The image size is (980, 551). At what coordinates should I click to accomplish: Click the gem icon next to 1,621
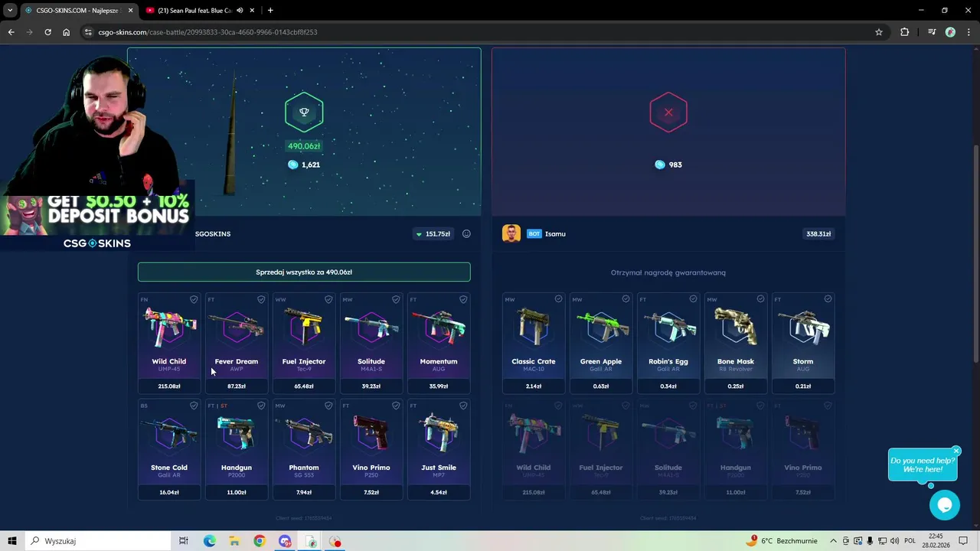coord(292,165)
